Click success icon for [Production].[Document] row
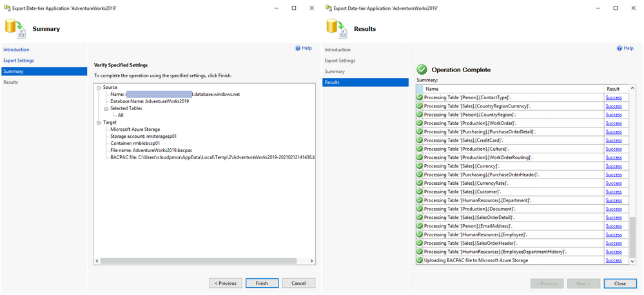This screenshot has height=295, width=644. (419, 209)
